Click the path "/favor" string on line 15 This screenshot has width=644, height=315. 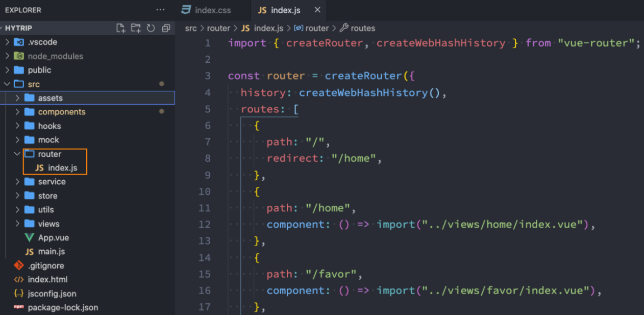pos(331,274)
